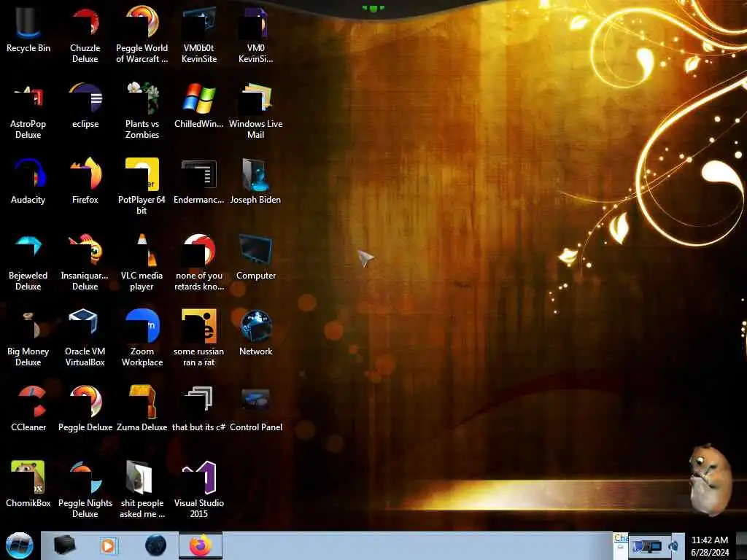Select the Endermanc... desktop icon
747x560 pixels.
point(198,182)
